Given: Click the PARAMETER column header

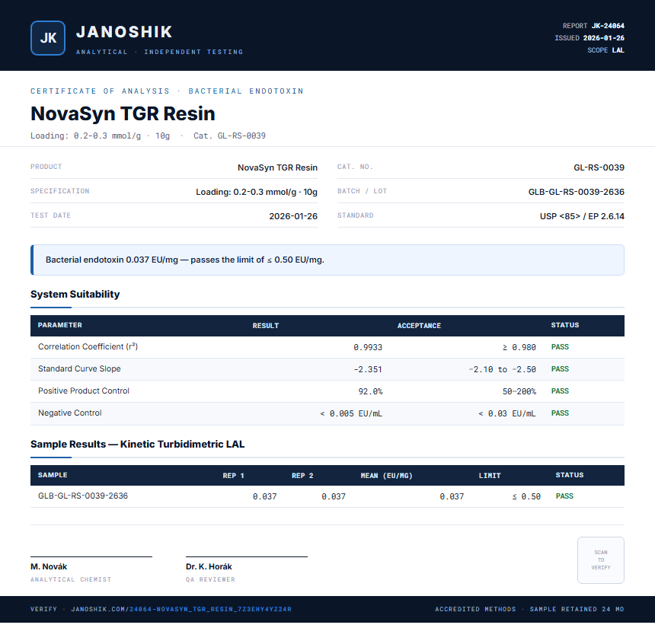Looking at the screenshot, I should [x=59, y=325].
